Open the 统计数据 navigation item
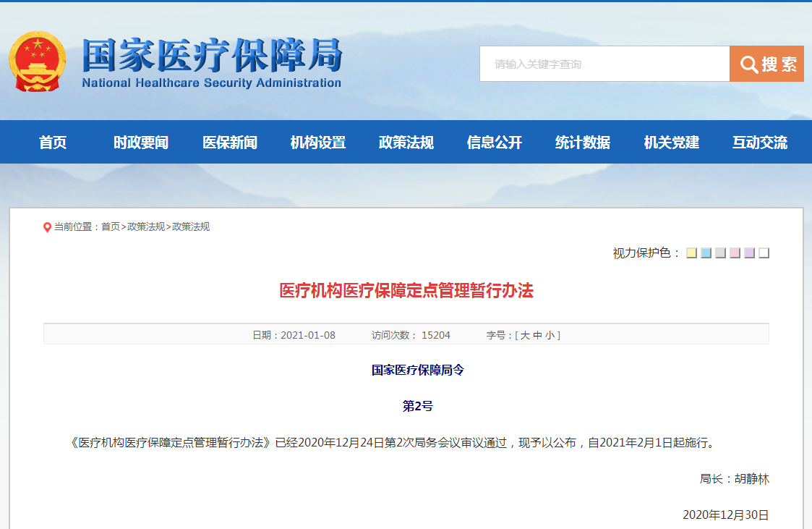 point(583,143)
